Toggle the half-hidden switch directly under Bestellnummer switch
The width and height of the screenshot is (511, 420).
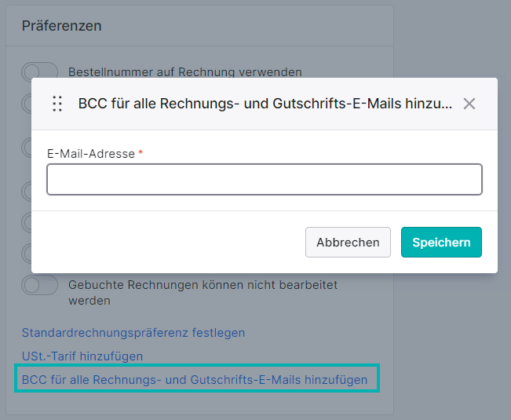(x=27, y=104)
